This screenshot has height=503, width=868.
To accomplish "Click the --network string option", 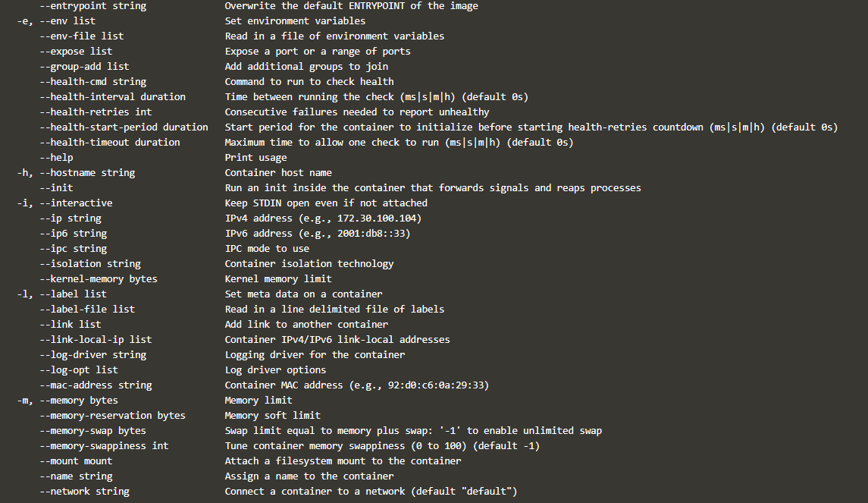I will 84,492.
